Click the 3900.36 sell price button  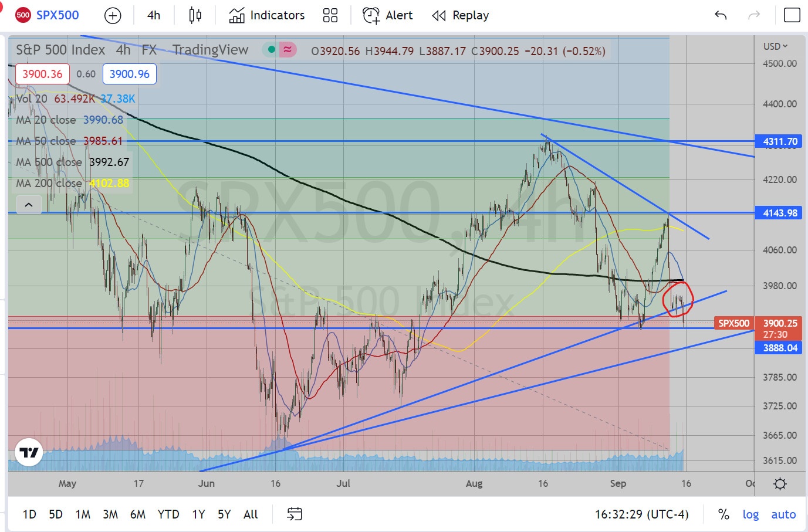click(x=42, y=74)
